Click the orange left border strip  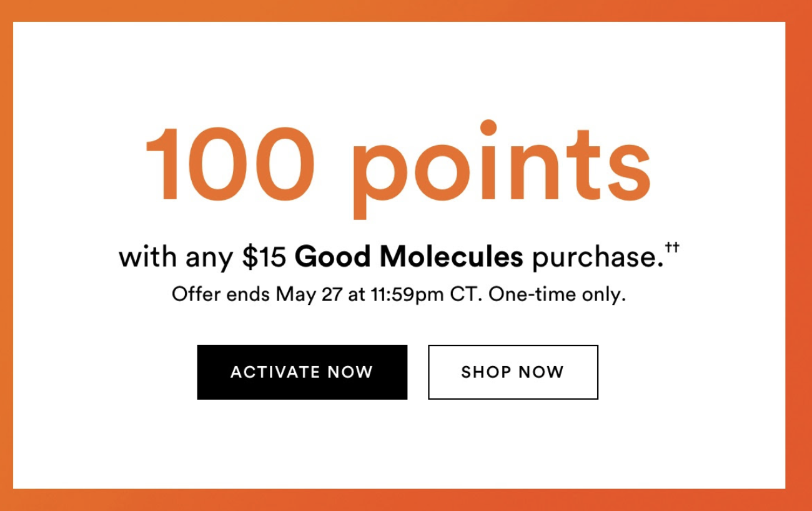tap(6, 255)
